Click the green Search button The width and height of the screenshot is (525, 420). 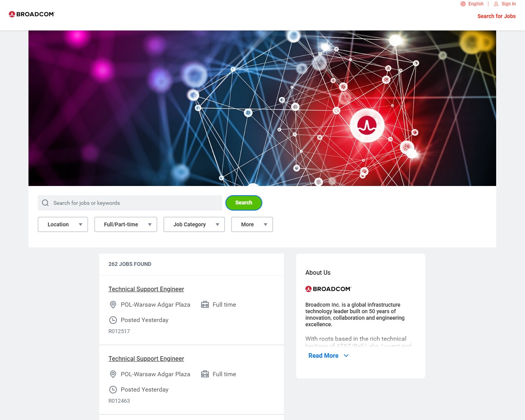(244, 203)
